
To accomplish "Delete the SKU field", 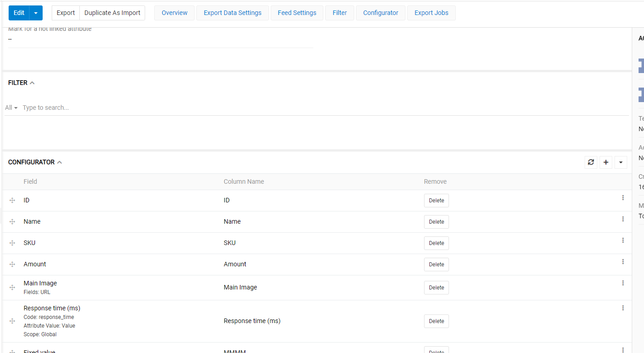I will [436, 243].
